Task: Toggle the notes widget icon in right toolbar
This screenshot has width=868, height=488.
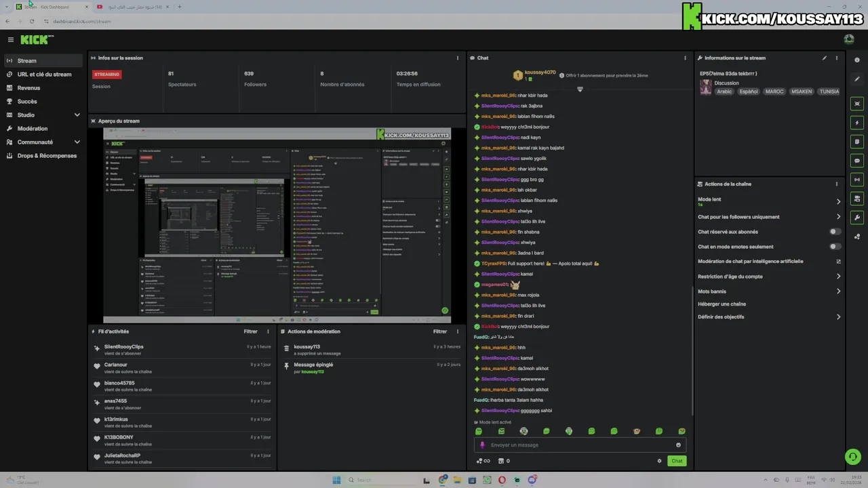Action: 857,142
